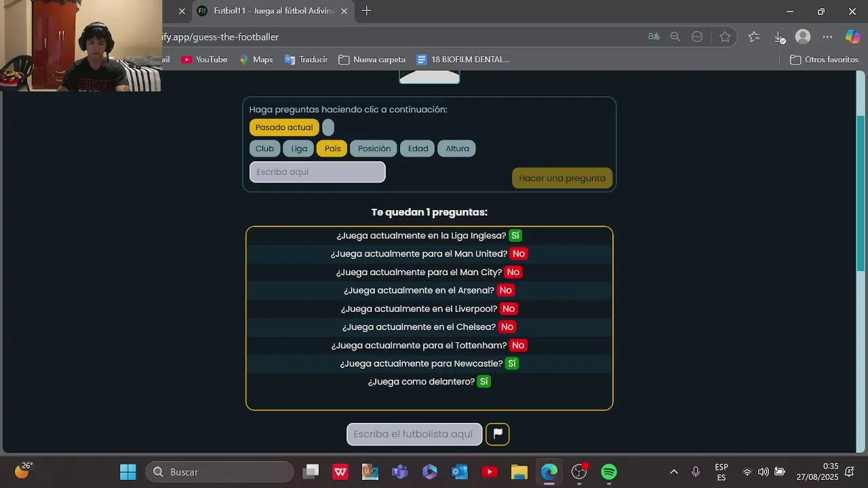Viewport: 868px width, 488px height.
Task: Launch WPS Office from taskbar
Action: 340,472
